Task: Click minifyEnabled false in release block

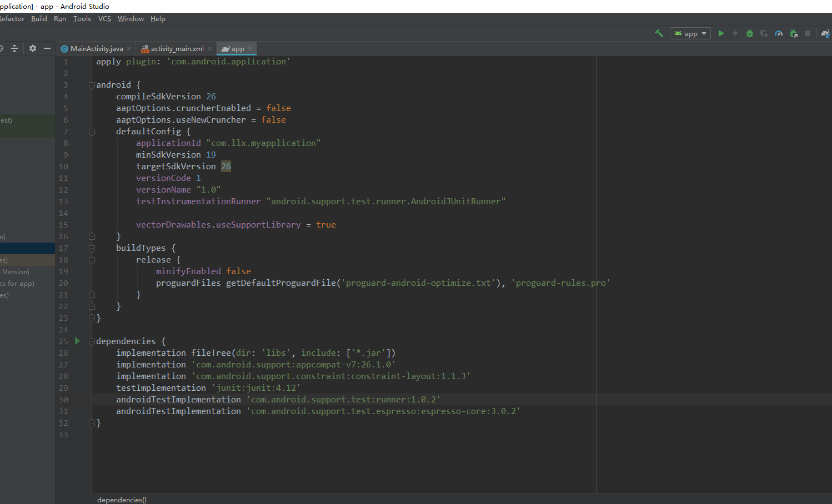Action: coord(203,271)
